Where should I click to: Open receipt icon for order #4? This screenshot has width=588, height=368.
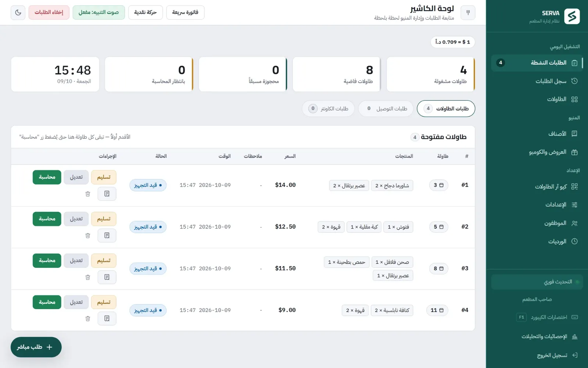[107, 319]
